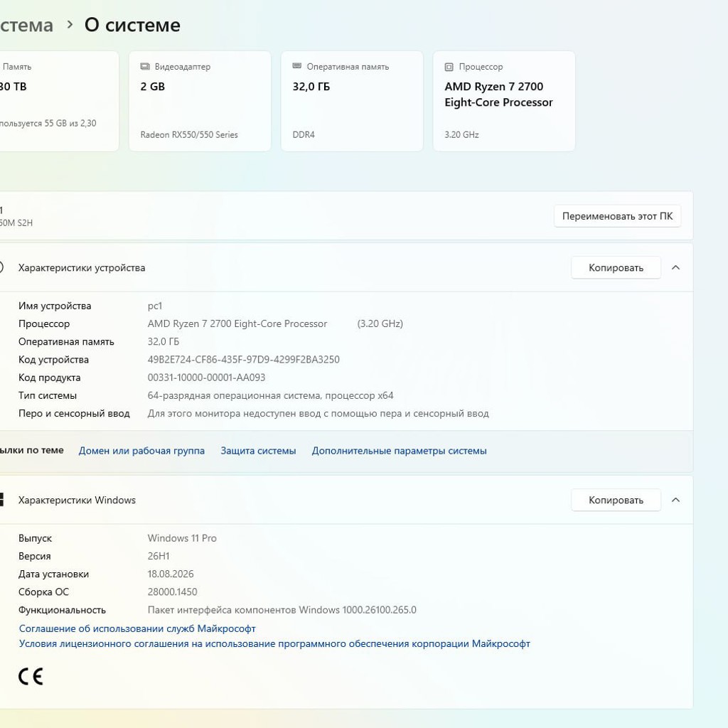The image size is (728, 728).
Task: Click the video adapter card icon
Action: click(x=145, y=66)
